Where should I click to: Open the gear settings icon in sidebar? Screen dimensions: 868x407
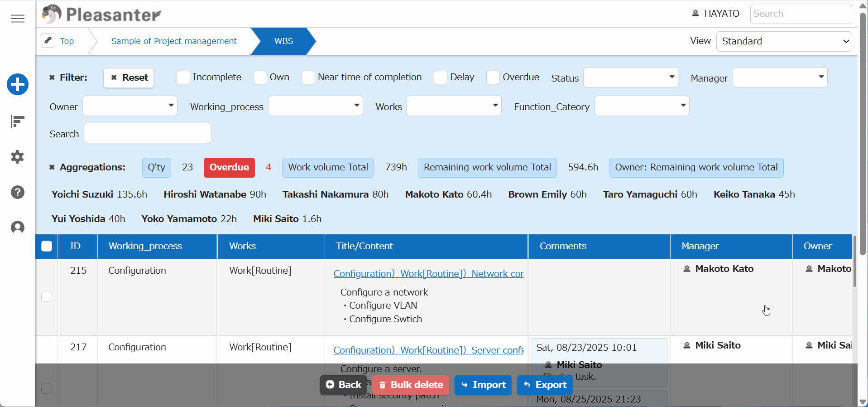coord(18,157)
